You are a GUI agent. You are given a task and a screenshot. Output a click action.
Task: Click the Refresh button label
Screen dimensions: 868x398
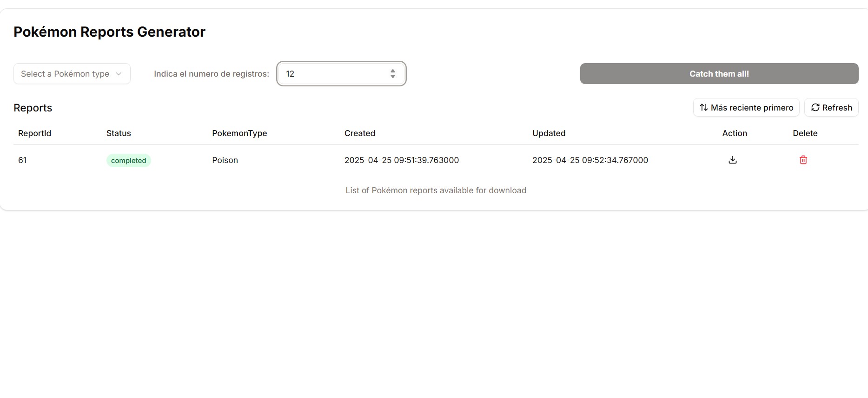point(837,108)
